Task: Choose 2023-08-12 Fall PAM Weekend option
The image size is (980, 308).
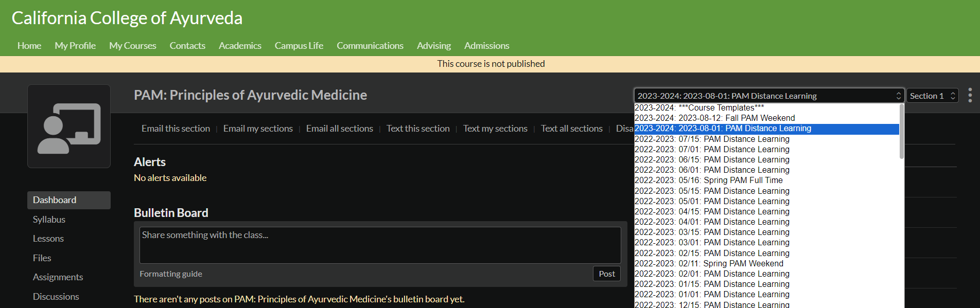Action: 767,118
